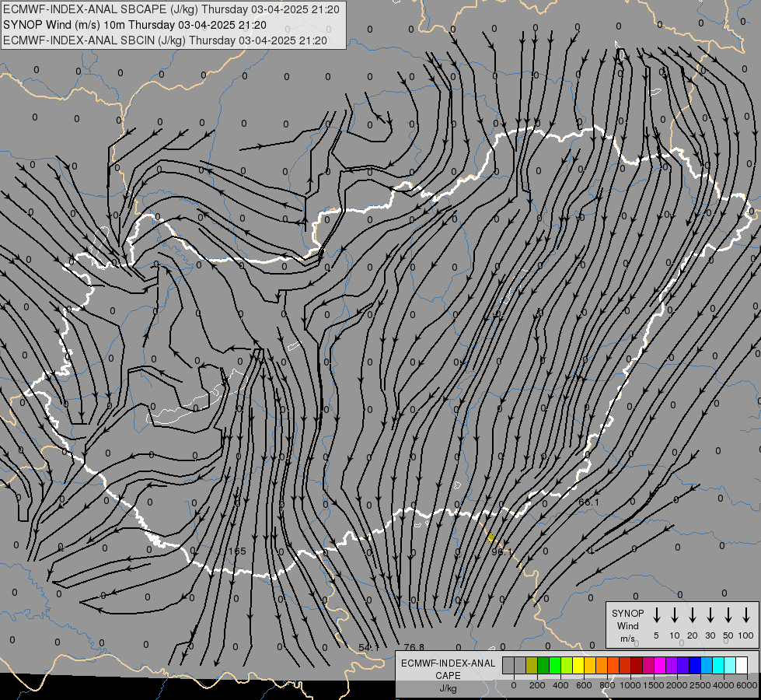This screenshot has height=700, width=761.
Task: Click the 165 value on the map
Action: tap(237, 551)
